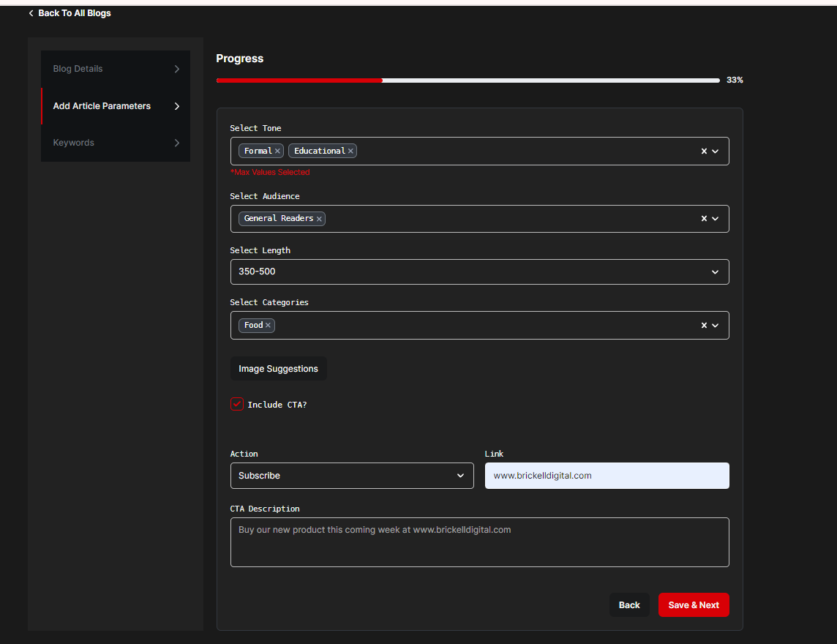Screen dimensions: 837x644
Task: Switch to the Keywords sidebar tab
Action: click(x=116, y=143)
